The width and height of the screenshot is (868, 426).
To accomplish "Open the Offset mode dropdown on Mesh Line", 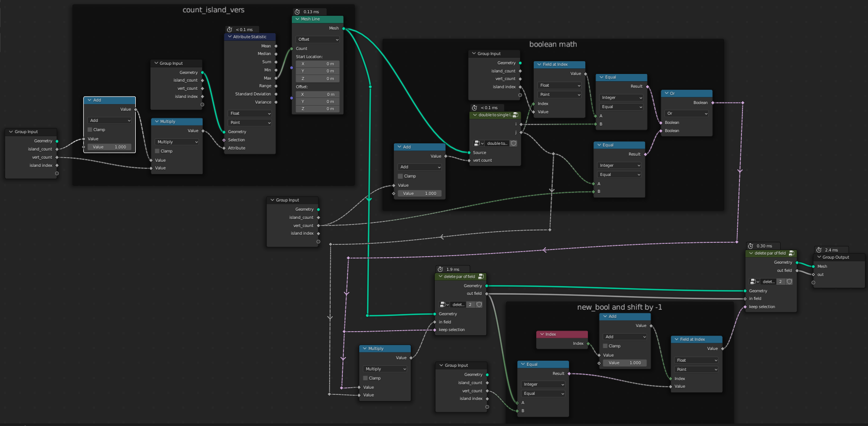I will click(x=318, y=39).
